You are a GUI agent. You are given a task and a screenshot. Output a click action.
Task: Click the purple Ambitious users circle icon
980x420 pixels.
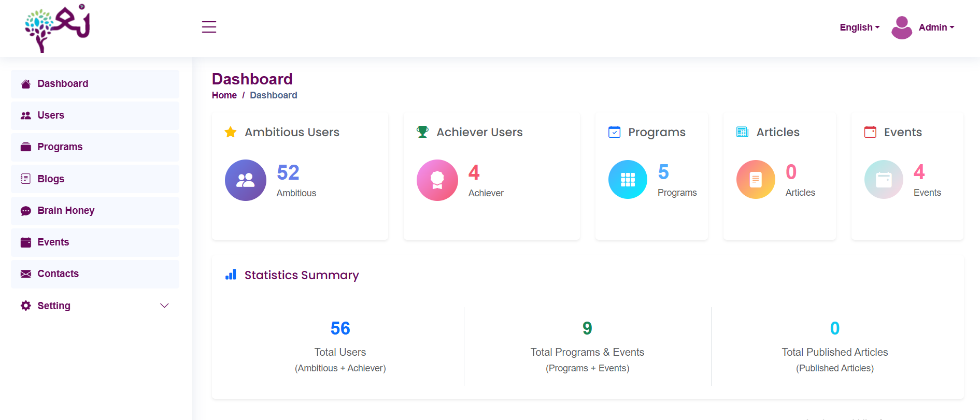(246, 180)
